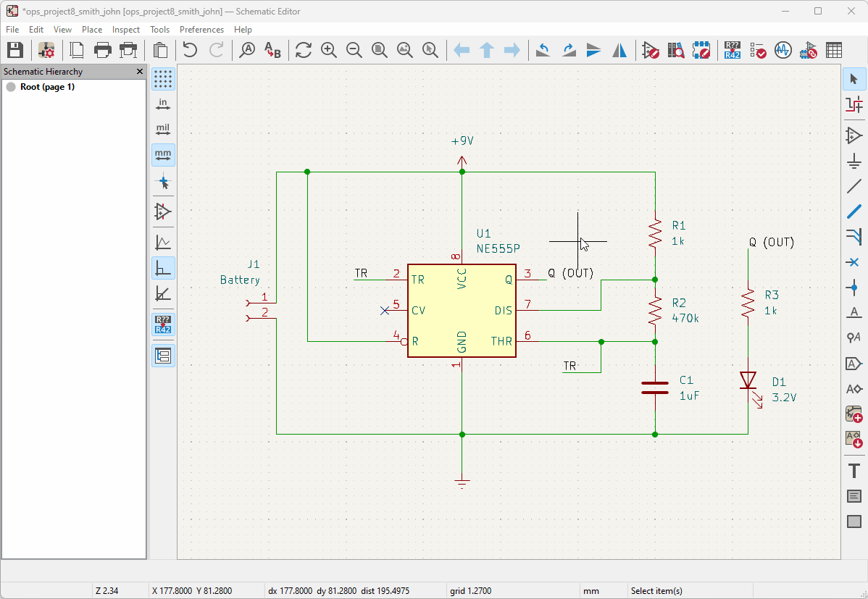The width and height of the screenshot is (868, 599).
Task: Click the Zoom In magnifier
Action: click(329, 50)
